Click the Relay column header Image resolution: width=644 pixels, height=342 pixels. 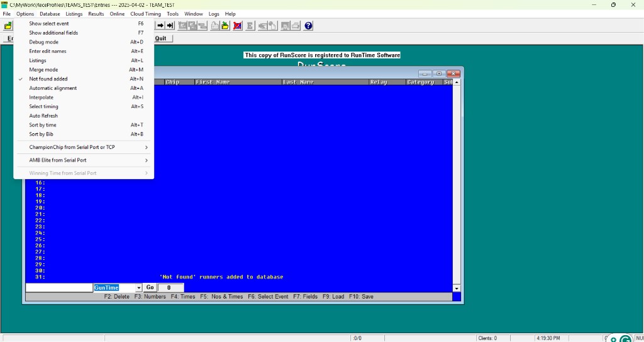coord(387,82)
